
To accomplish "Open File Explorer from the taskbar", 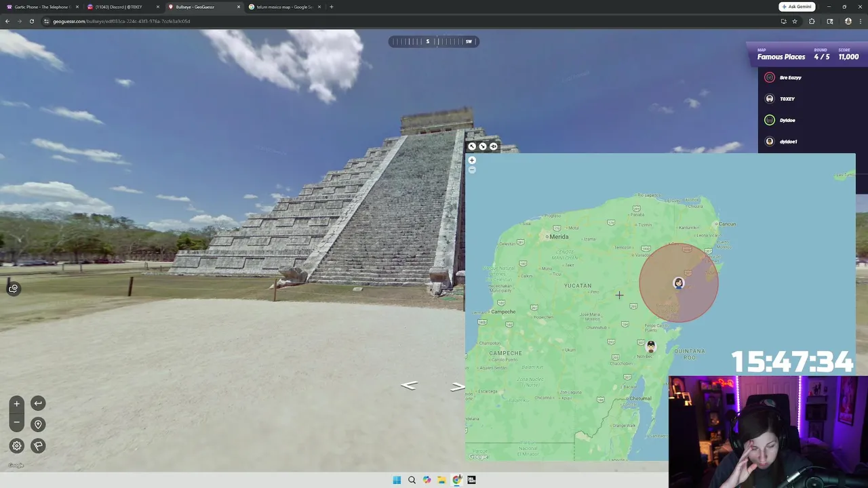I will pyautogui.click(x=441, y=480).
